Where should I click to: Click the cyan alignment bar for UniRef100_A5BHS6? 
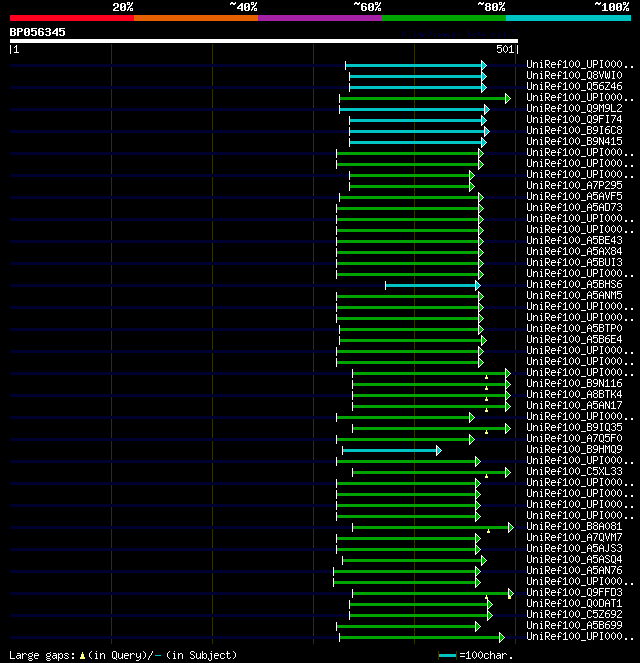coord(433,286)
